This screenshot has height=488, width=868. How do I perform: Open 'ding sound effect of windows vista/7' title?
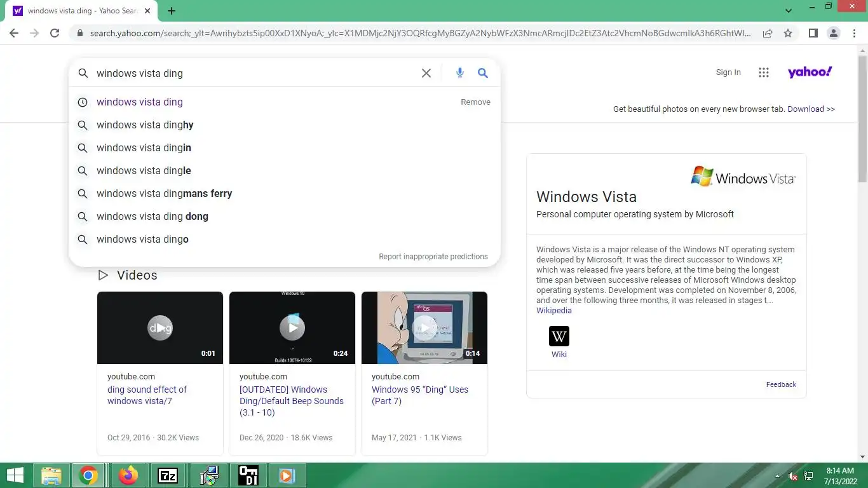point(147,395)
